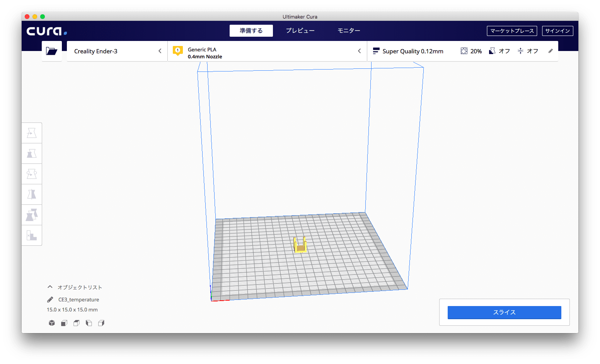
Task: Click the Cura logo
Action: (x=47, y=31)
